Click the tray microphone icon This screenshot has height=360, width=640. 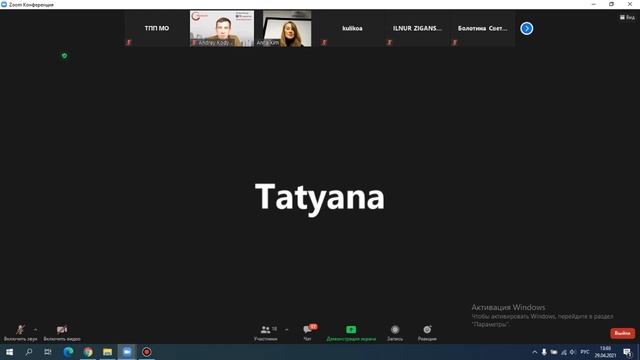tap(544, 352)
